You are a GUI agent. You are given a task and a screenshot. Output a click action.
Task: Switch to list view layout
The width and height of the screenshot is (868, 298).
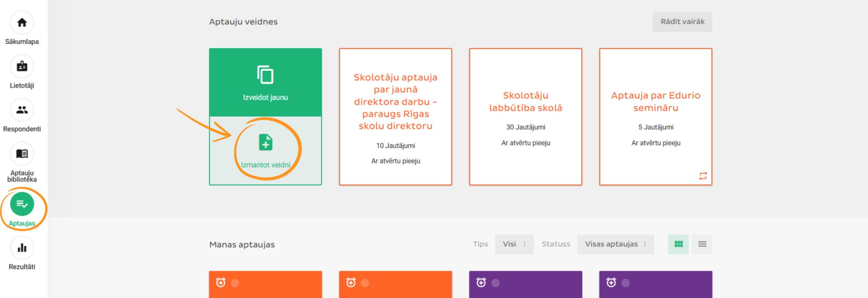pyautogui.click(x=702, y=244)
